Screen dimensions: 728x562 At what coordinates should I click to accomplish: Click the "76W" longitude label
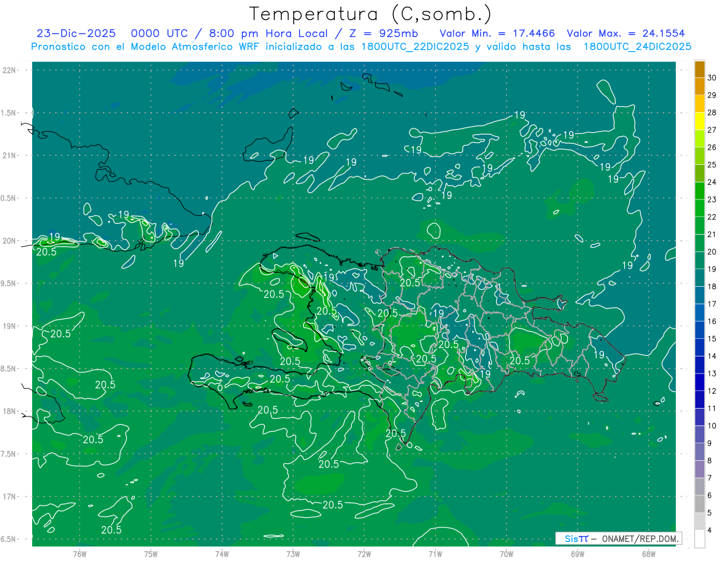tap(79, 554)
